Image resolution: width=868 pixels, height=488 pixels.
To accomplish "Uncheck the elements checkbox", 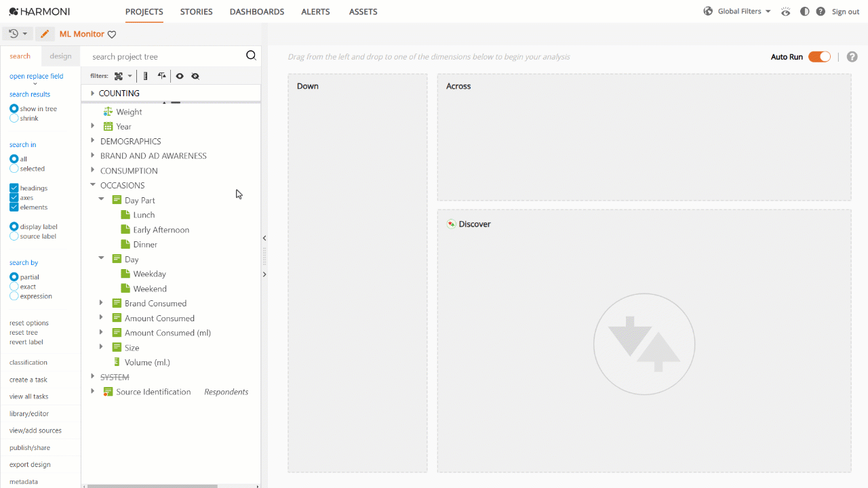I will (14, 207).
